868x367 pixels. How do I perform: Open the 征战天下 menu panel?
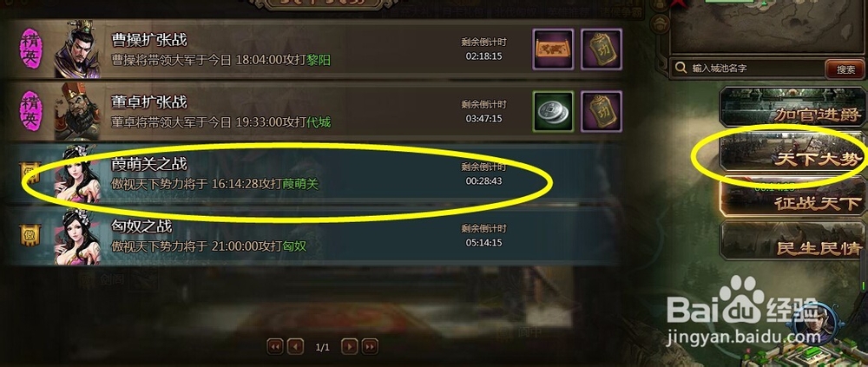792,195
